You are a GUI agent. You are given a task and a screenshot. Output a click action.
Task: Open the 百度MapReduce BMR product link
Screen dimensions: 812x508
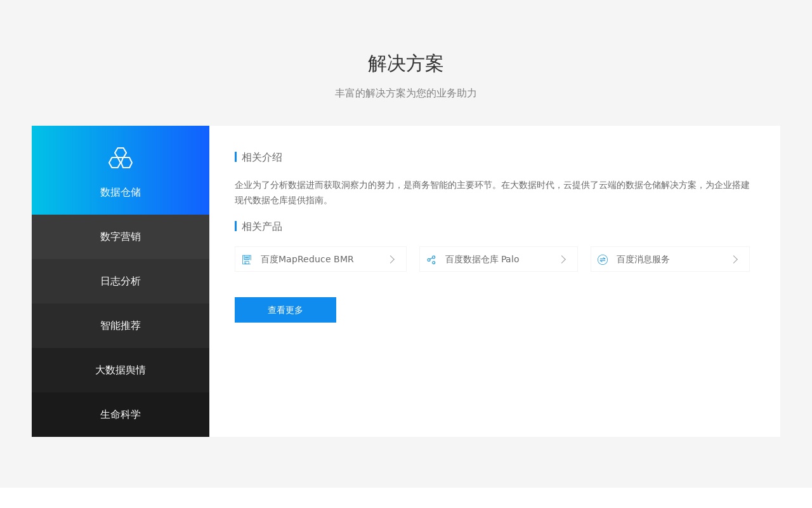point(320,259)
